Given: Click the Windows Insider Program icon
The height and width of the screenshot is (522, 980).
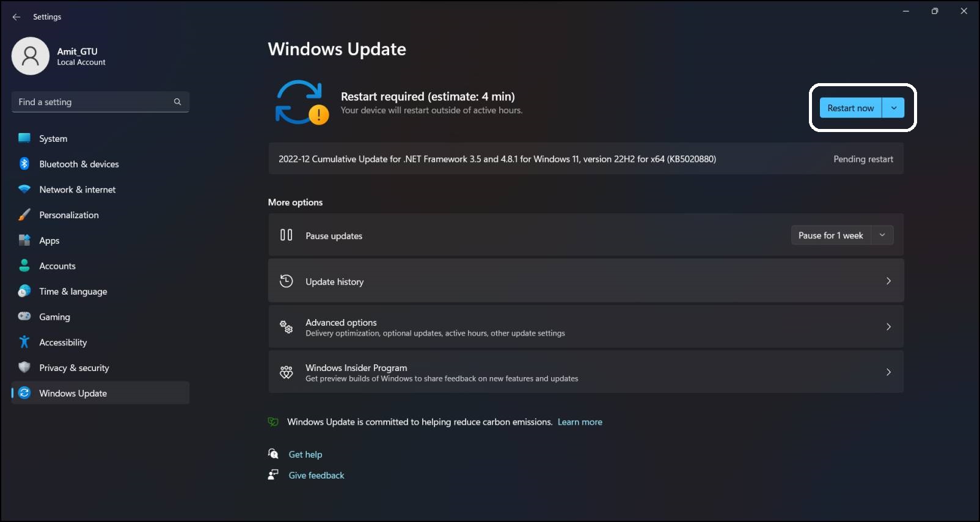Looking at the screenshot, I should (x=286, y=372).
